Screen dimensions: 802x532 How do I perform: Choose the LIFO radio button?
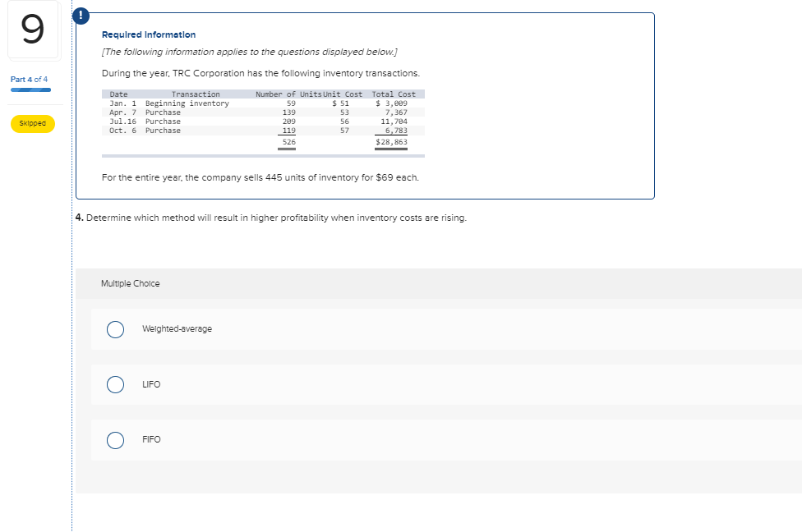coord(116,384)
